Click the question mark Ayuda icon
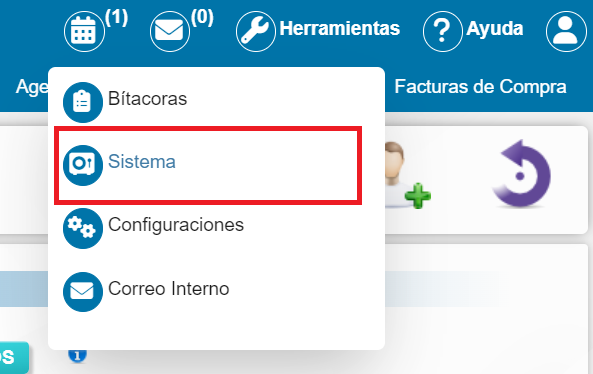The height and width of the screenshot is (374, 593). pos(442,31)
